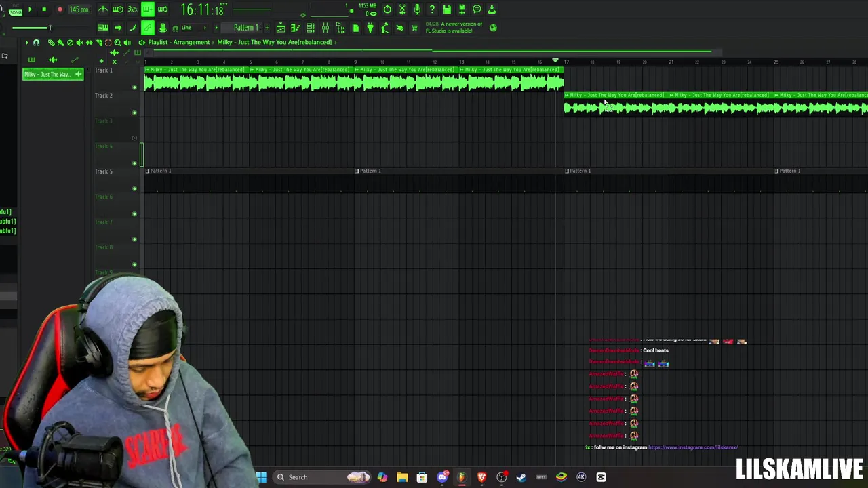Select the playlist paint brush tool
Viewport: 868px width, 488px height.
coord(60,42)
